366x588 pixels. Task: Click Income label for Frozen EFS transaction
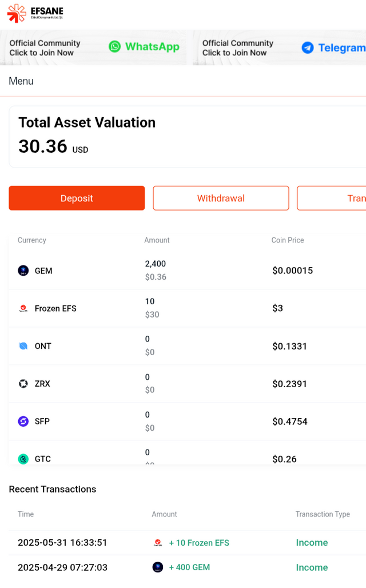click(312, 543)
